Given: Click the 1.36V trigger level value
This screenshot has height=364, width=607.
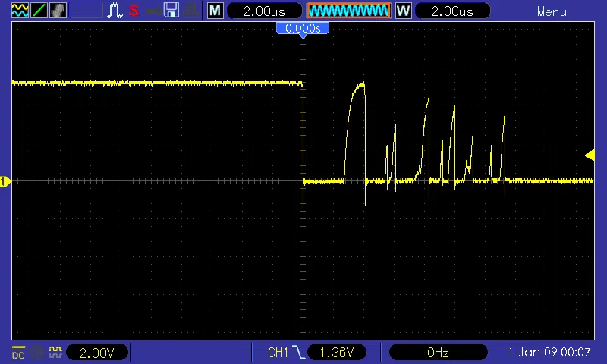Looking at the screenshot, I should pyautogui.click(x=337, y=353).
